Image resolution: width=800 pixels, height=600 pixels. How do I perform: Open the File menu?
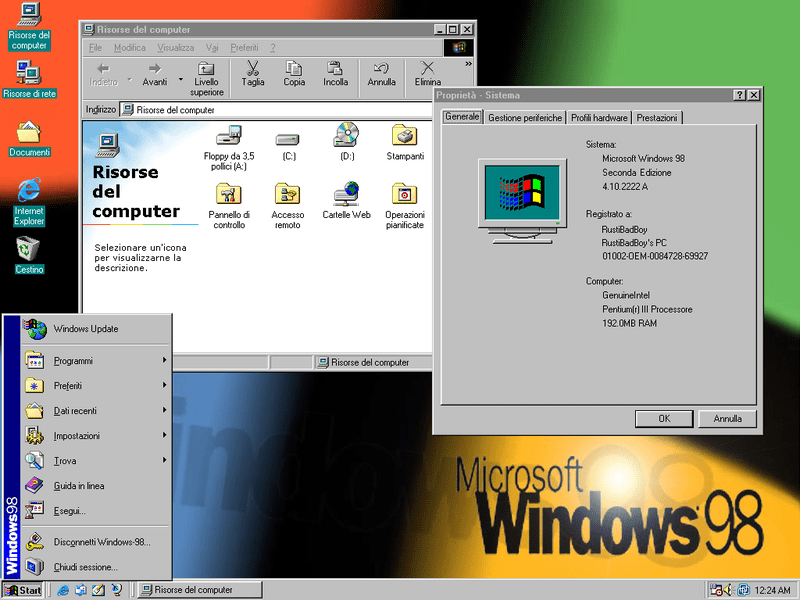tap(95, 47)
